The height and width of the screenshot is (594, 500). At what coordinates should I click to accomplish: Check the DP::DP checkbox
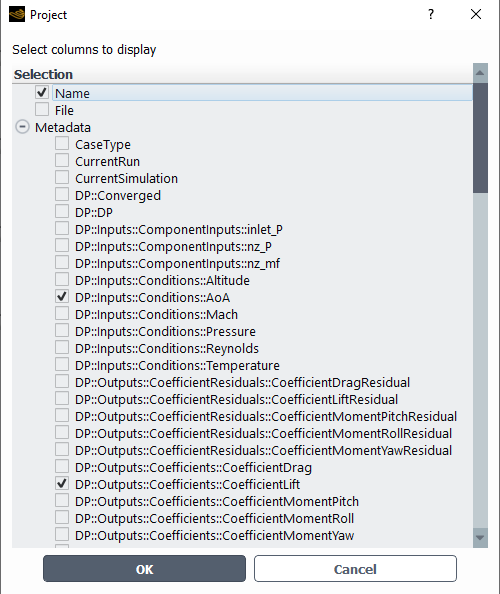click(62, 212)
